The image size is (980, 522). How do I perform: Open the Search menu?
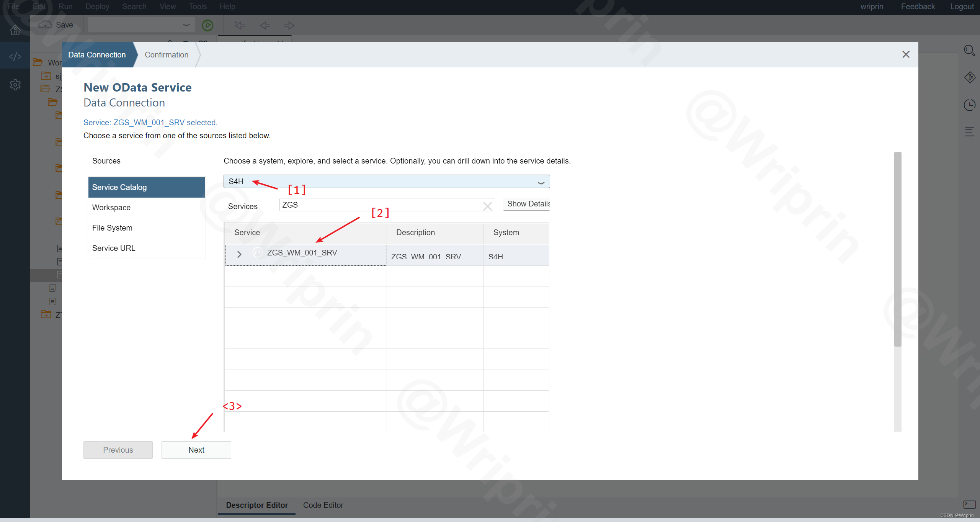tap(134, 7)
